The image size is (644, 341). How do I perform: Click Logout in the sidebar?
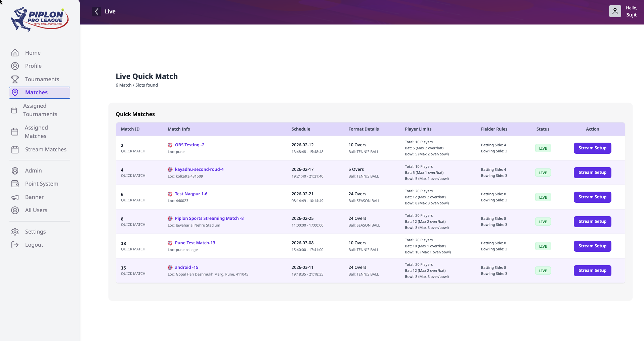[x=40, y=245]
